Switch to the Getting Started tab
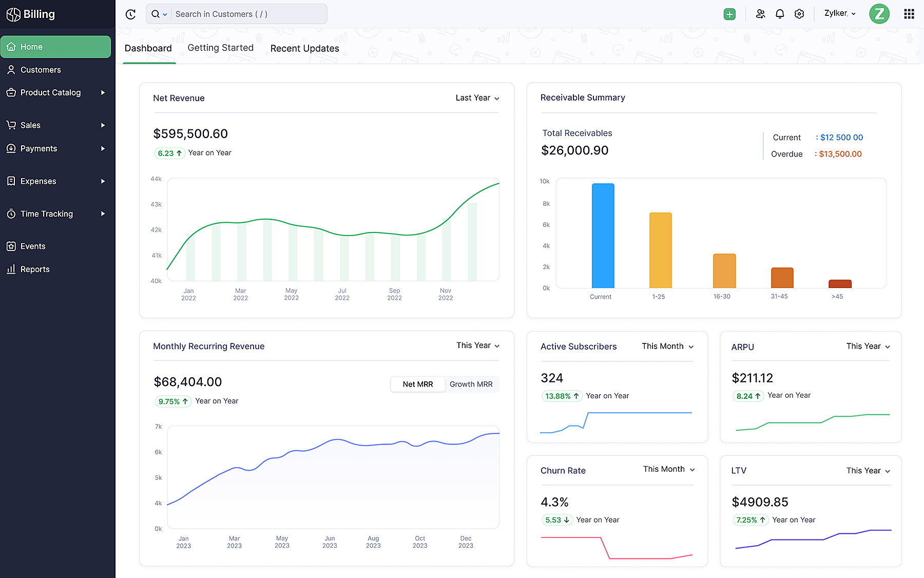 coord(220,48)
